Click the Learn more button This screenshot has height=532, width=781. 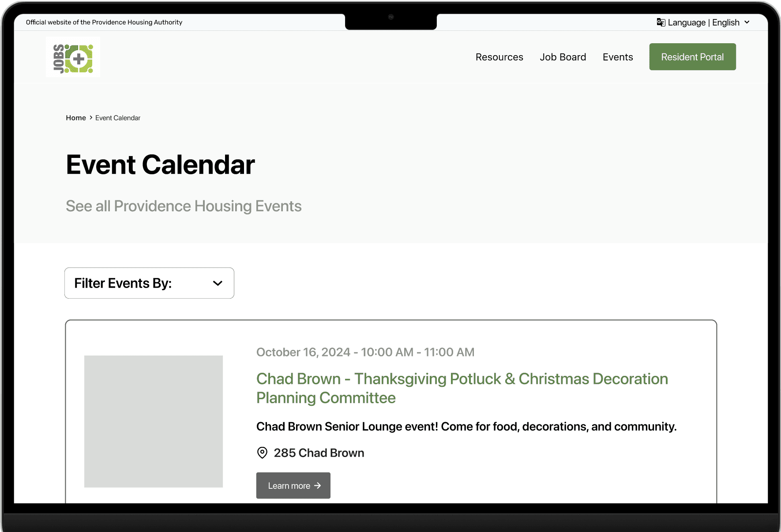(293, 486)
